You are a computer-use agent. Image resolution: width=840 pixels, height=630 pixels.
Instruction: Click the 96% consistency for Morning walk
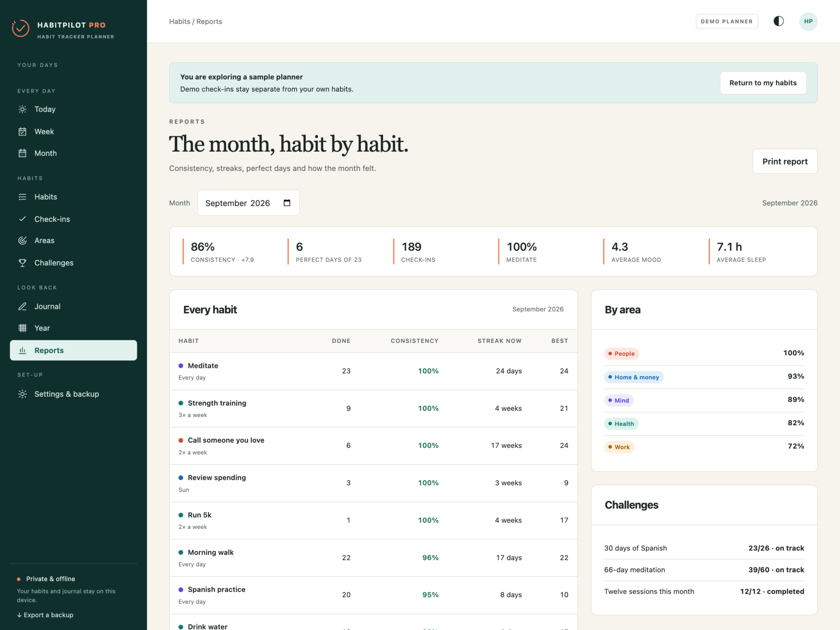(430, 558)
